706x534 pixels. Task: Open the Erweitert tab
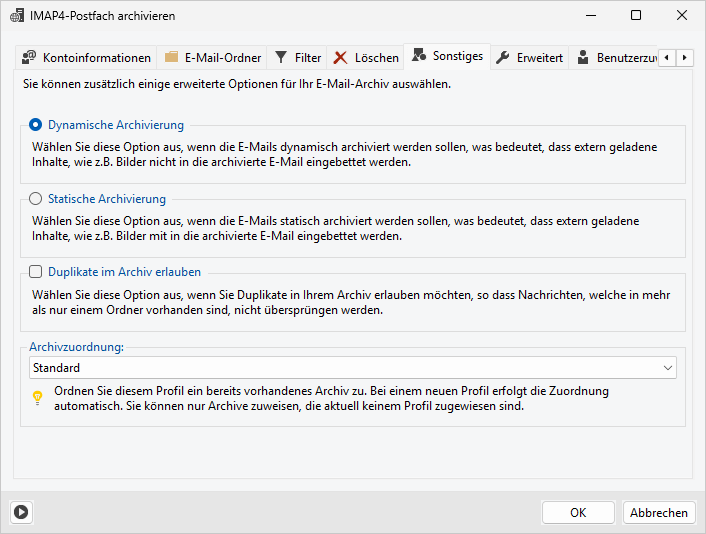pos(539,58)
